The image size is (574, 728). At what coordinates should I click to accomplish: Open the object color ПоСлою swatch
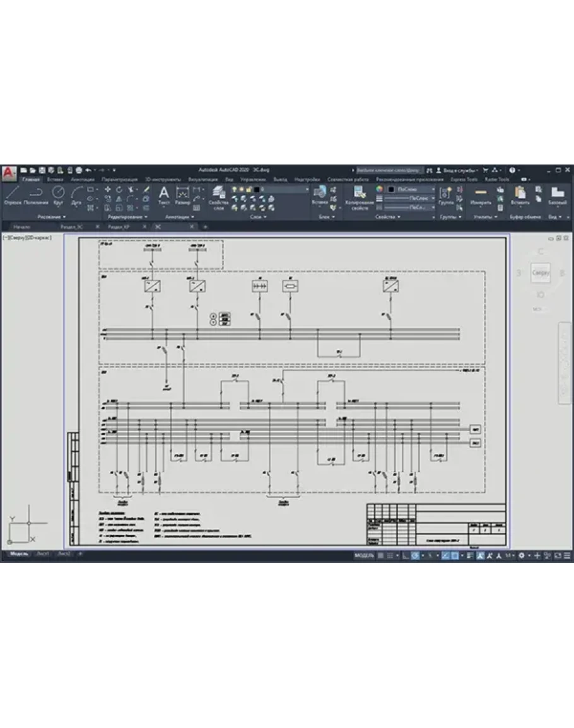tap(413, 189)
